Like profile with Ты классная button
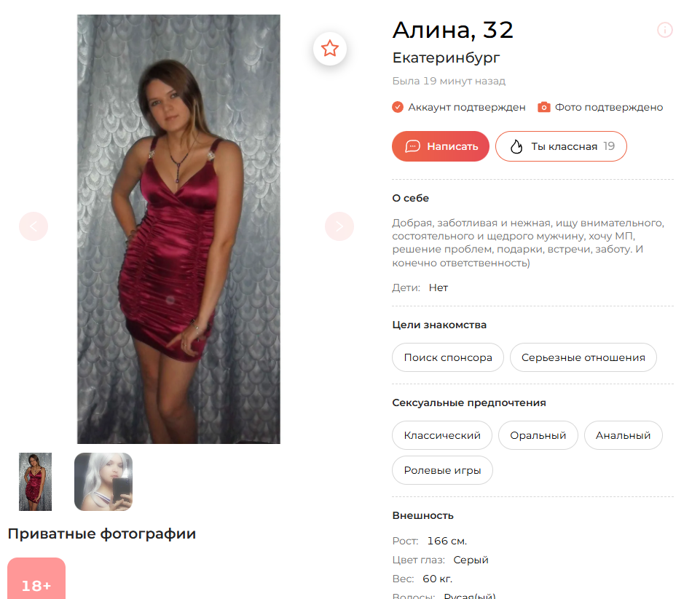Viewport: 700px width, 599px height. click(x=561, y=146)
